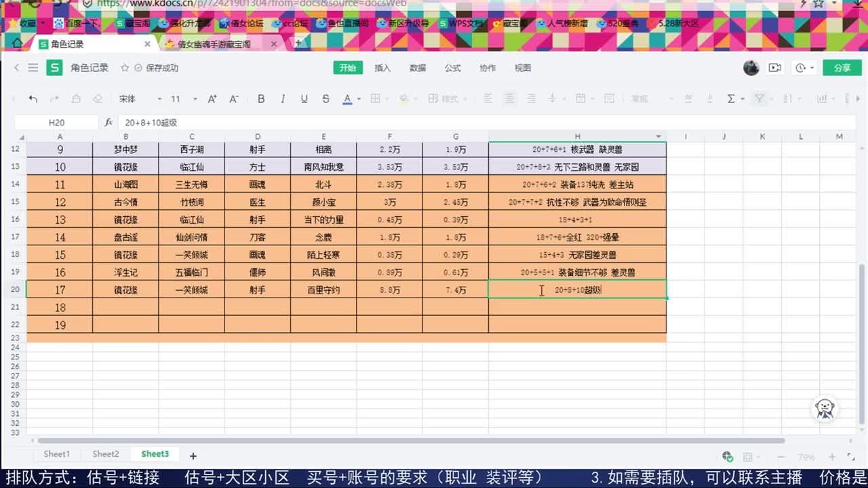Toggle italic formatting
This screenshot has height=488, width=868.
[283, 98]
